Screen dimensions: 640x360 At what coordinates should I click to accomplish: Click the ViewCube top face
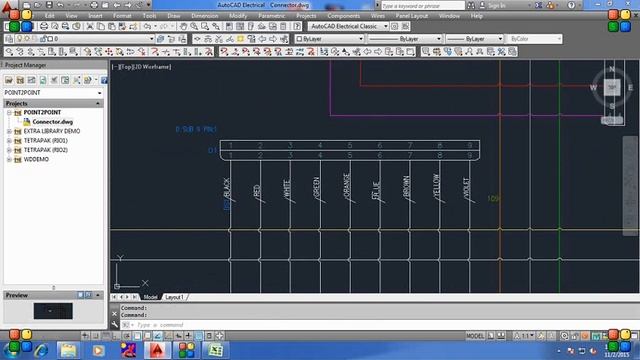[612, 87]
